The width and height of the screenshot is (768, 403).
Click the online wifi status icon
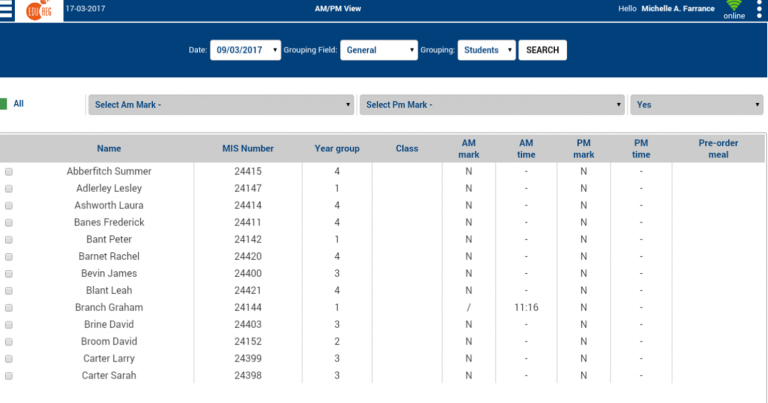(x=734, y=7)
